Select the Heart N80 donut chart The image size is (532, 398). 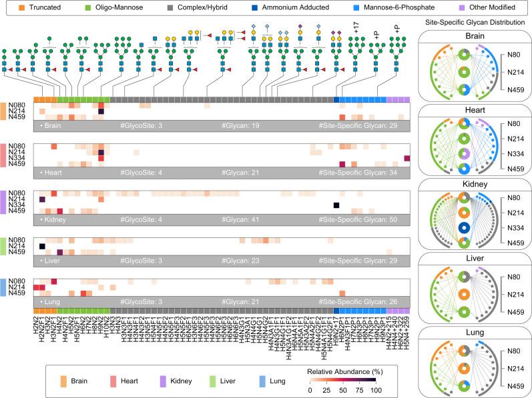coord(464,123)
